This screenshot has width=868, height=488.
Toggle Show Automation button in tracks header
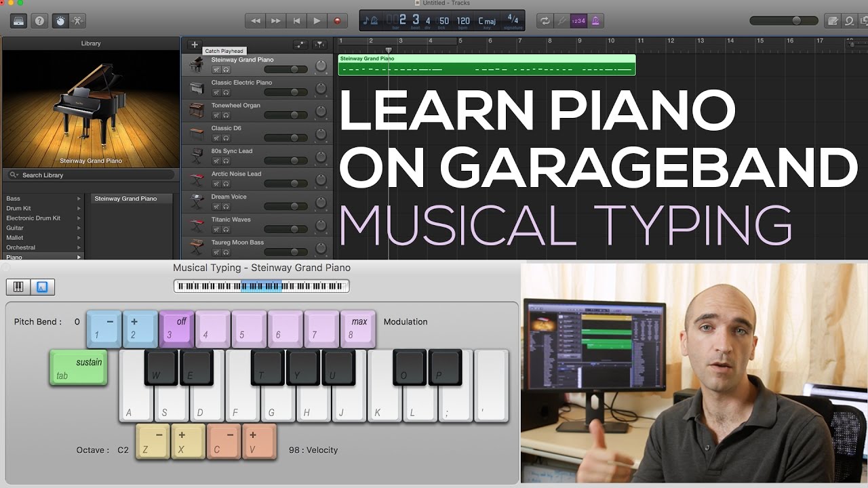click(x=300, y=45)
